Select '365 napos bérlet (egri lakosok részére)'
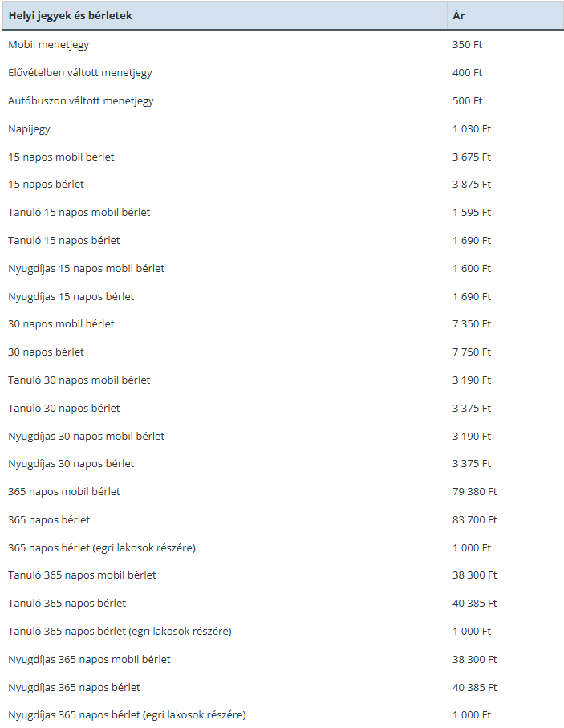This screenshot has height=728, width=564. [102, 548]
